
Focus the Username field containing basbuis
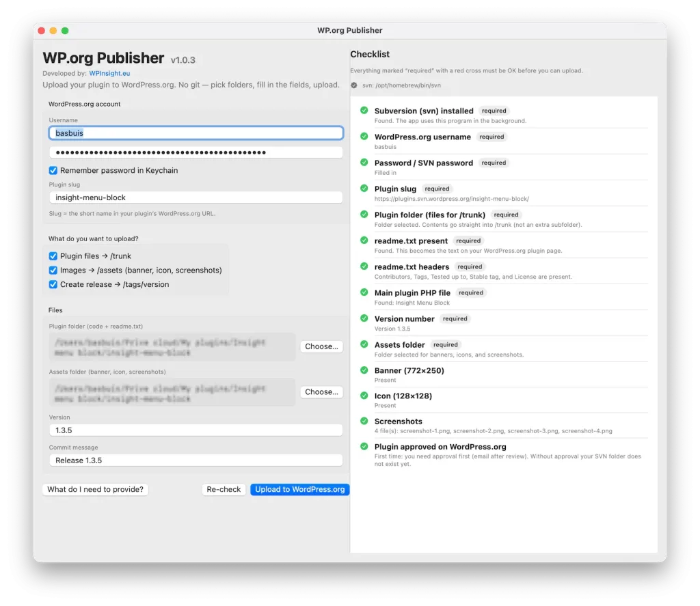pos(196,133)
